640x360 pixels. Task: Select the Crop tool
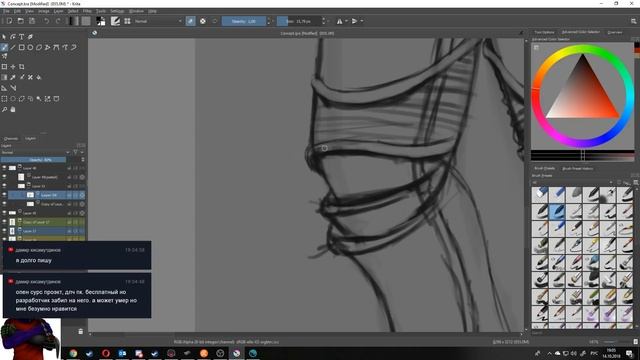[x=22, y=67]
